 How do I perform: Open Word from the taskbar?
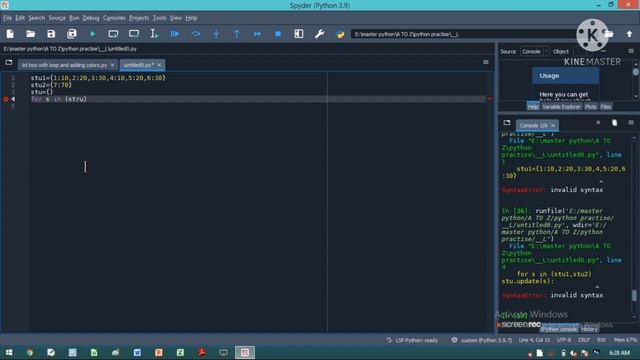pos(137,353)
